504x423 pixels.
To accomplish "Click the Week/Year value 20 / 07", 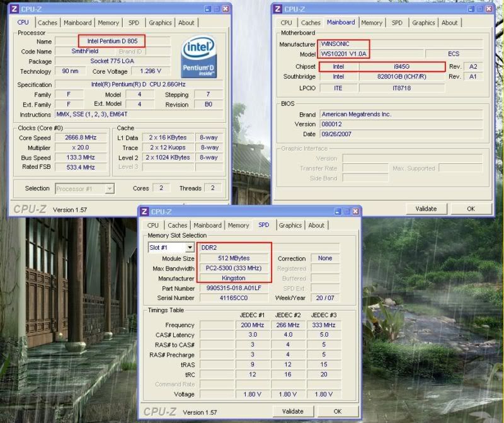I will click(325, 298).
